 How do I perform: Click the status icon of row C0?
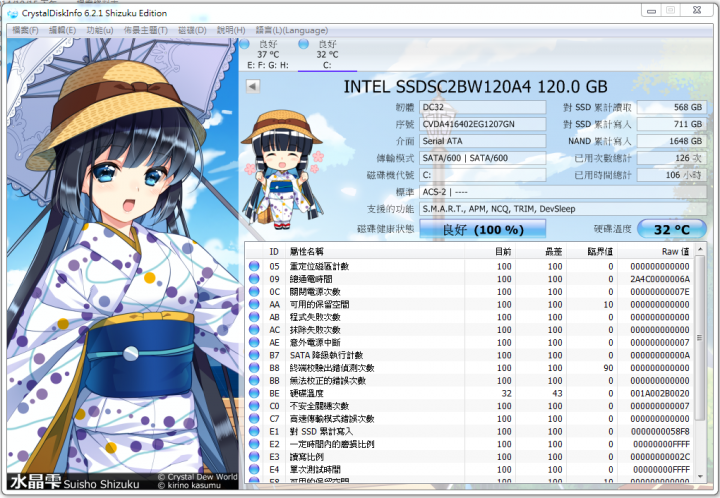click(x=254, y=406)
